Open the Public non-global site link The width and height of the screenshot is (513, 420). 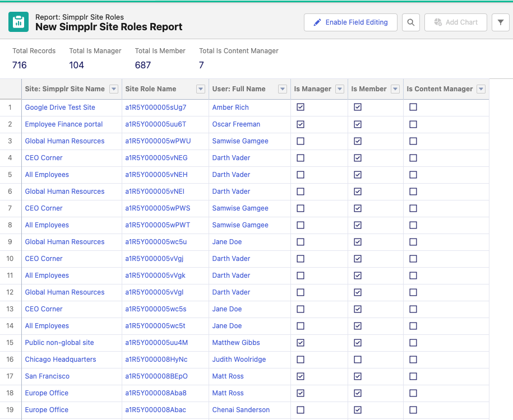coord(59,343)
